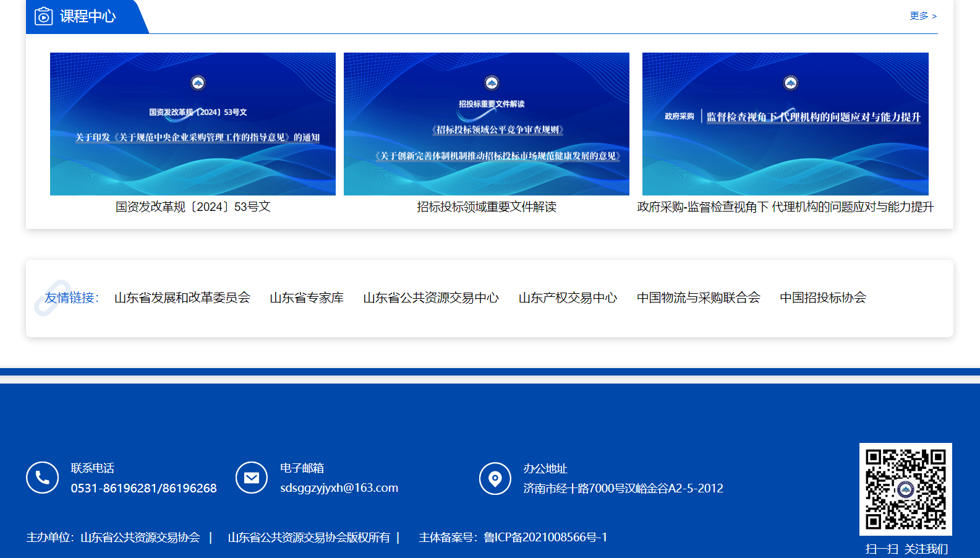This screenshot has height=558, width=980.
Task: Click the chain link icon beside 友情链接
Action: point(51,298)
